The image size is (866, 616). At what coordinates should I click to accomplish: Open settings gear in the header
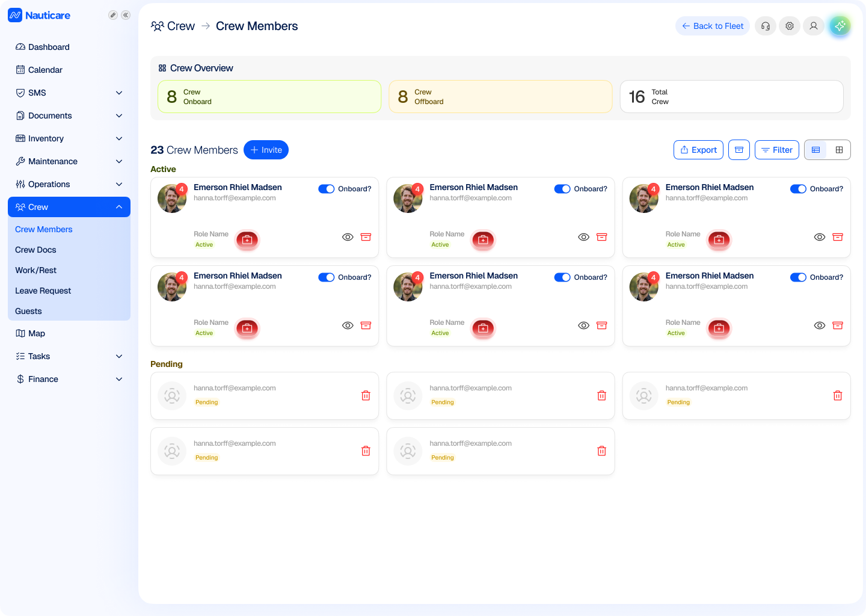tap(790, 26)
